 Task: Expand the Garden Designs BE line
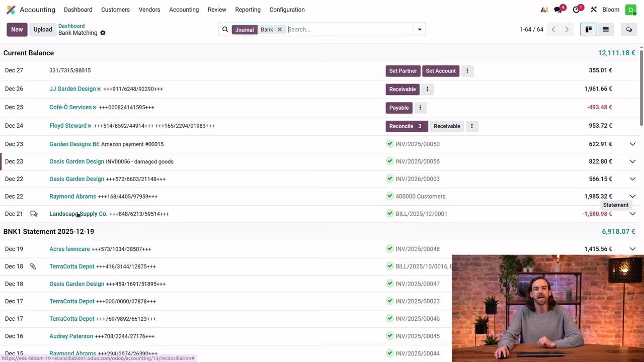pos(632,144)
